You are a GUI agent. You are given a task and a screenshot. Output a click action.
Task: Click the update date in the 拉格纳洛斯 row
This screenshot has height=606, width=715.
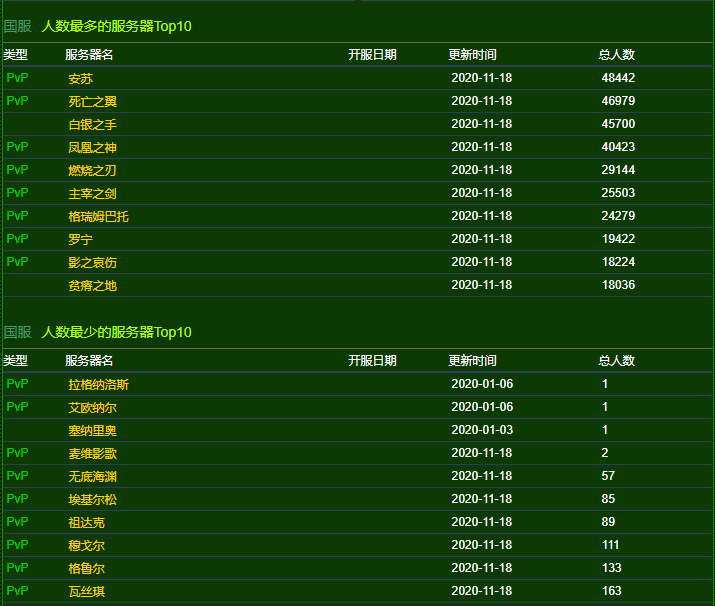[x=482, y=384]
